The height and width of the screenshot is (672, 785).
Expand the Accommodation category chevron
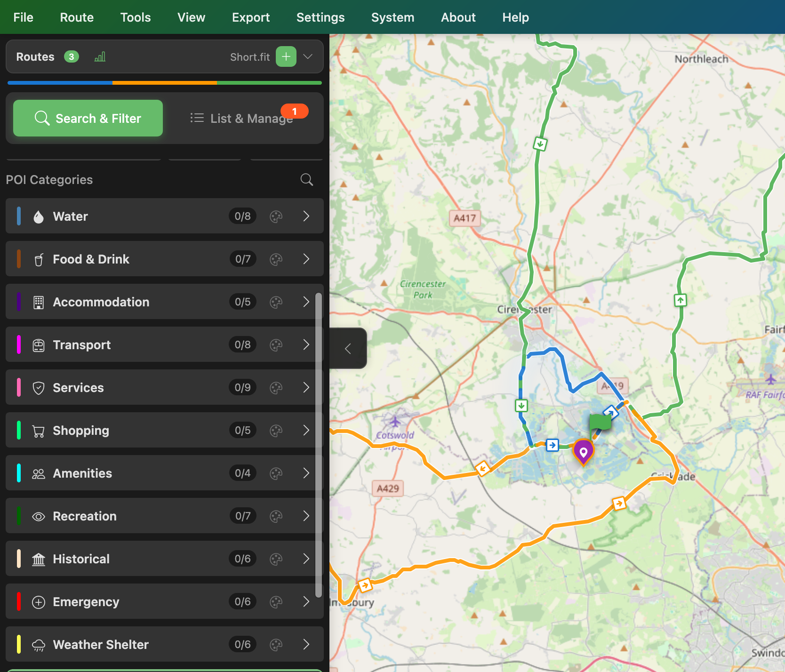[306, 302]
